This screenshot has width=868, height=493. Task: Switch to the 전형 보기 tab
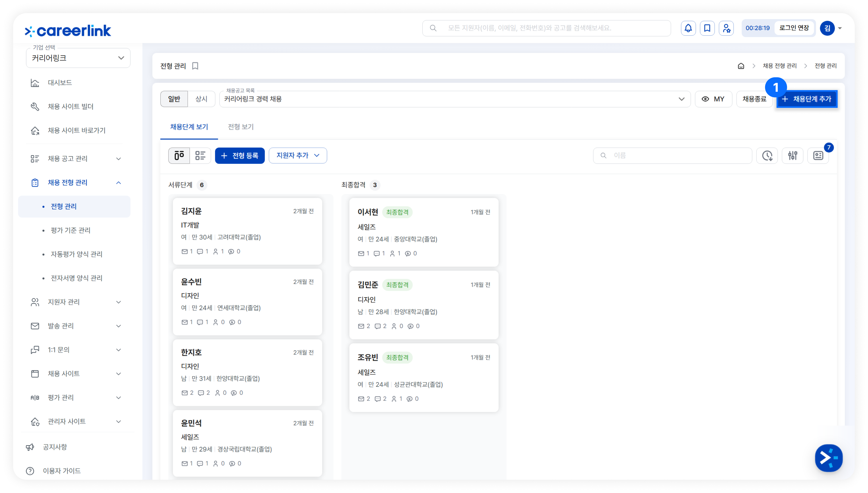click(x=241, y=127)
